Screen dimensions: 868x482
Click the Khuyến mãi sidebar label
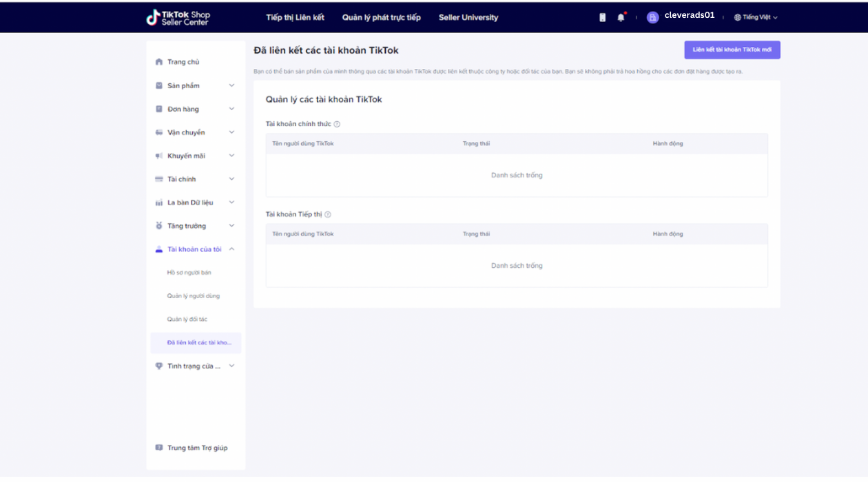click(x=186, y=156)
